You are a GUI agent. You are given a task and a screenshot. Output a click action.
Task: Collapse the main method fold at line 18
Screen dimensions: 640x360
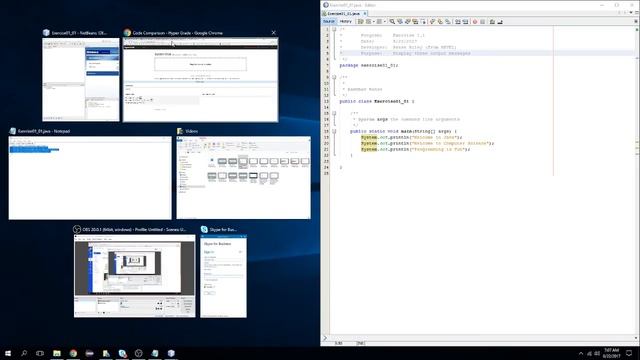coord(334,131)
